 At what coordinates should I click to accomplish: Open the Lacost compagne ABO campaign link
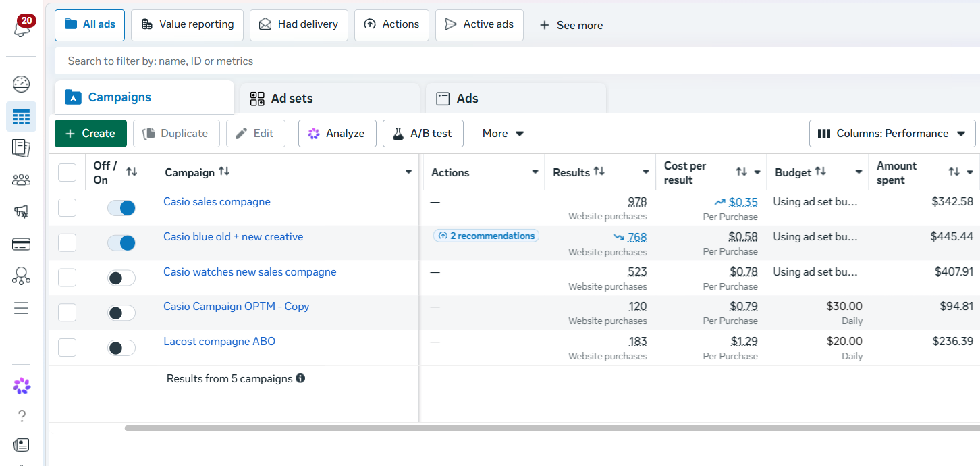[219, 342]
